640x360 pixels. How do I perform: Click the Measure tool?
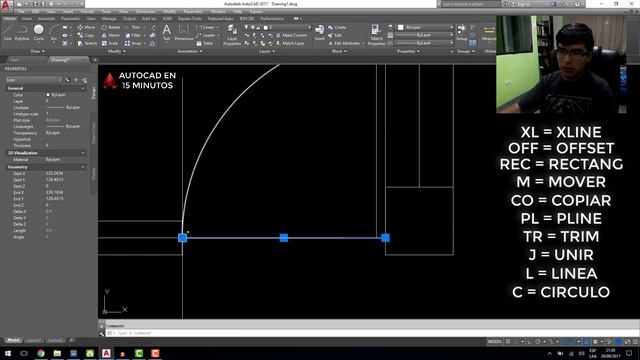[489, 32]
